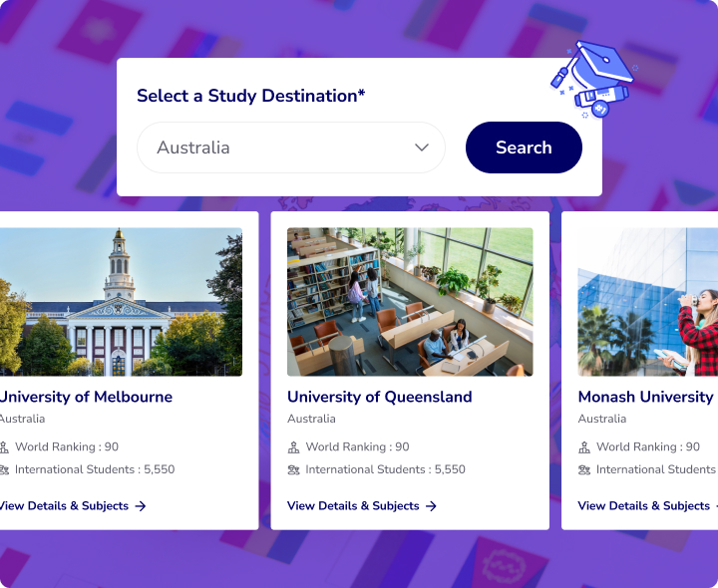Image resolution: width=718 pixels, height=588 pixels.
Task: Click International Students icon on Monash card
Action: [584, 469]
